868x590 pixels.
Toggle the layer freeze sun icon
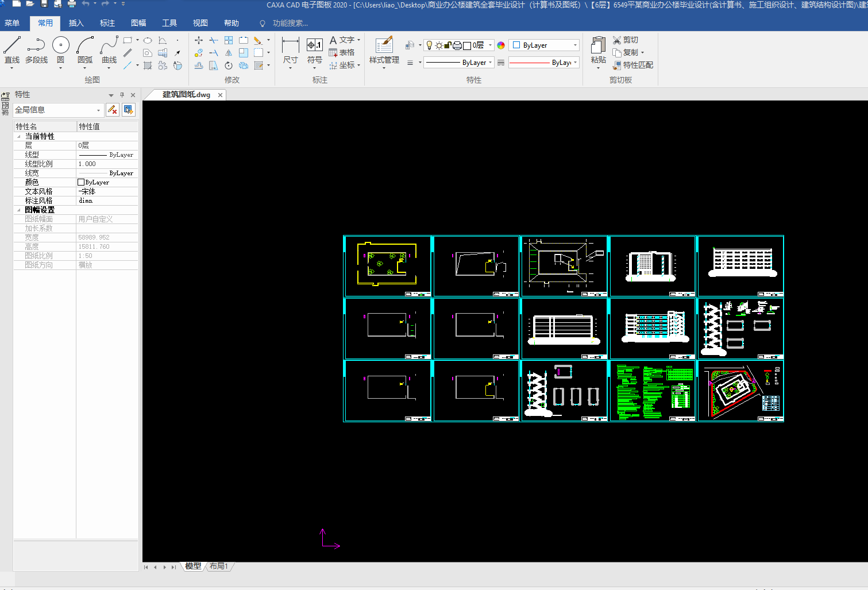[x=439, y=45]
